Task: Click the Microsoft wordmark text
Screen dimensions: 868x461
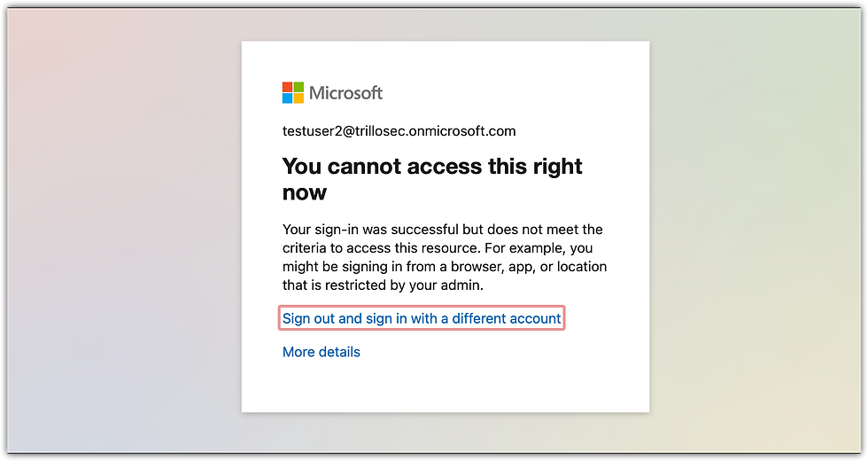Action: (x=346, y=92)
